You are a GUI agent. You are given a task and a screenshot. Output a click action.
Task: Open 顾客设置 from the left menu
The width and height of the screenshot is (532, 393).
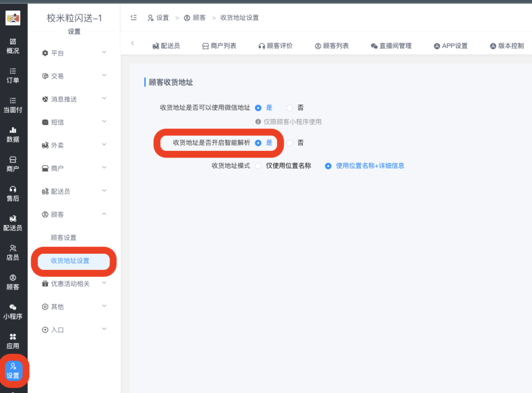point(64,237)
